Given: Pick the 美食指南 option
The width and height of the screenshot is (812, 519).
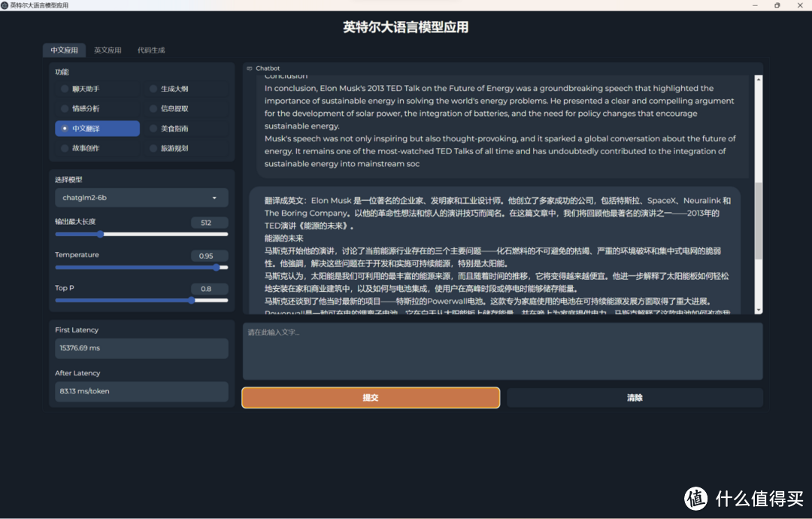Looking at the screenshot, I should pos(186,129).
